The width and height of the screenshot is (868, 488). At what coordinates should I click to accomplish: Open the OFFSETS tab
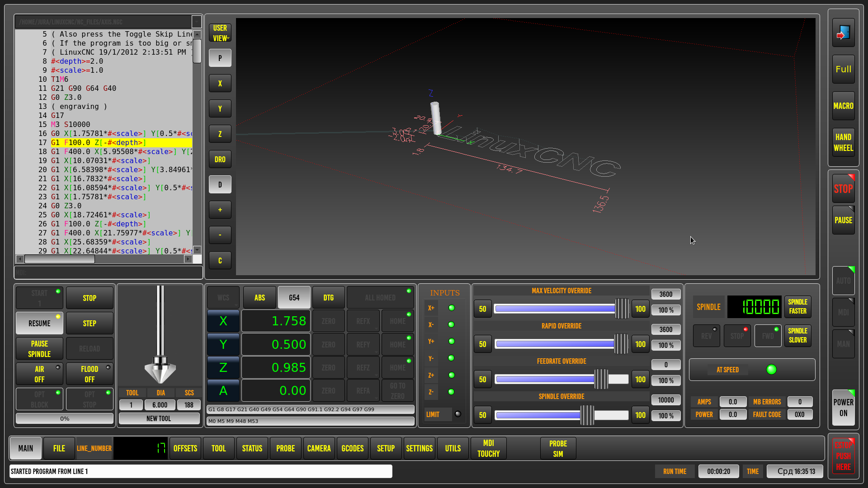(185, 449)
